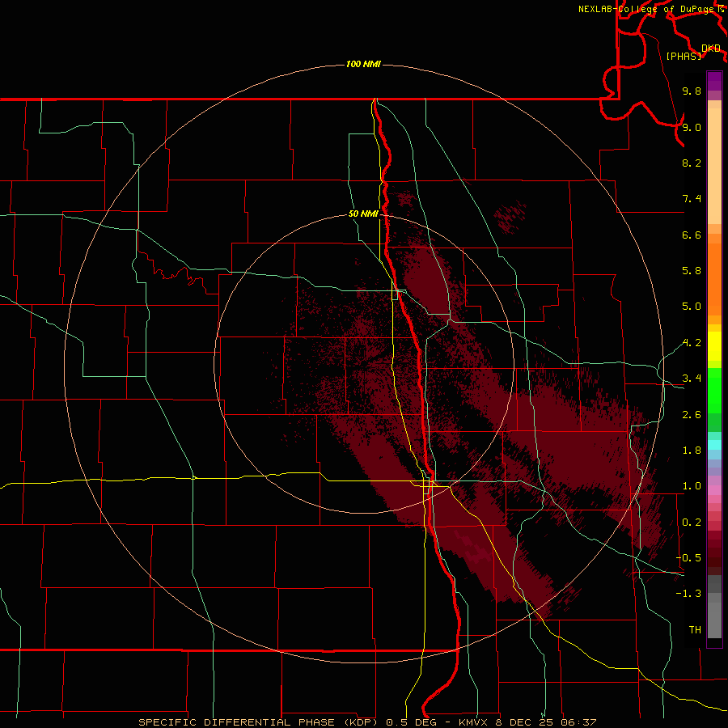The image size is (728, 728).
Task: Click the 0.5 DEG elevation text in the caption
Action: click(x=410, y=722)
